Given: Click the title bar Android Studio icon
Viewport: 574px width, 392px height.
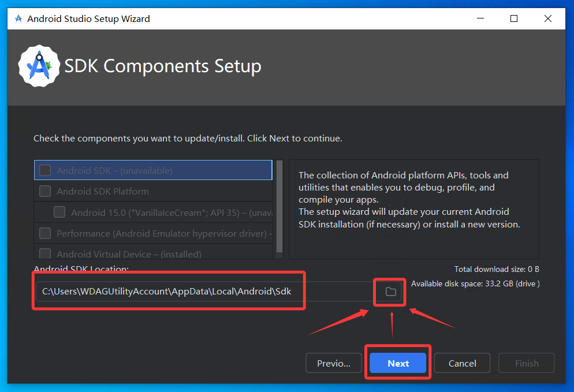Looking at the screenshot, I should (18, 18).
